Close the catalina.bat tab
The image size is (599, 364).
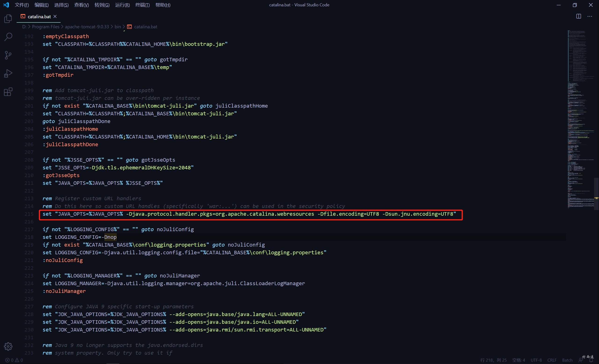click(x=55, y=16)
